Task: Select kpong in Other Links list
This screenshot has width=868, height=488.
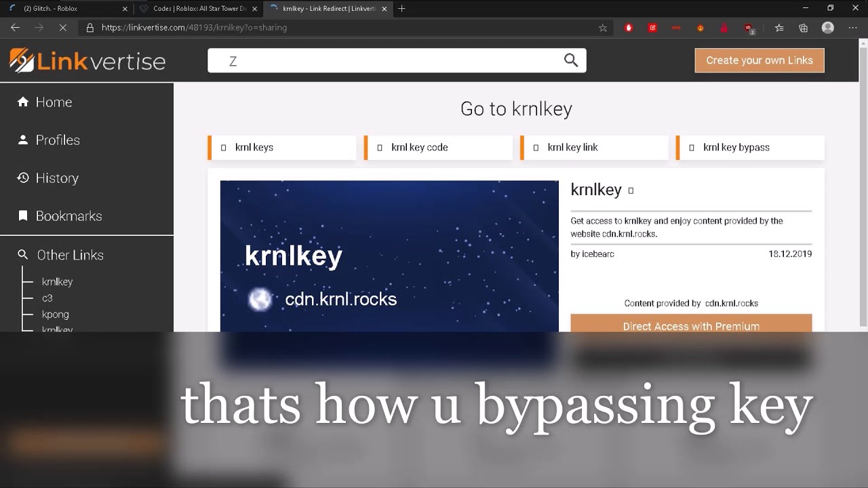Action: [x=55, y=314]
